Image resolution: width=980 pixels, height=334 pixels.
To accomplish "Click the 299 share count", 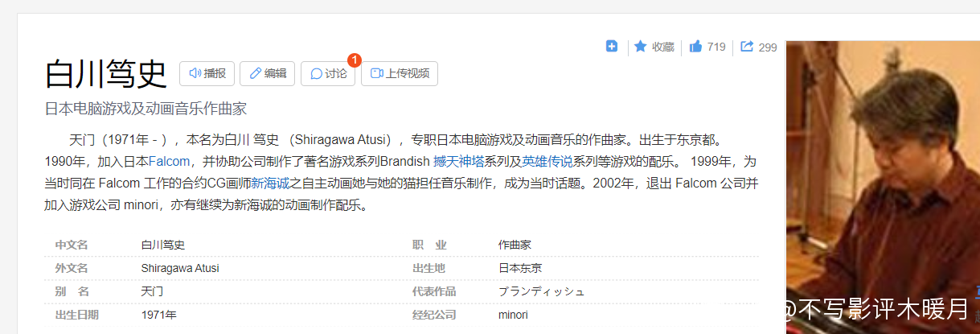I will pyautogui.click(x=768, y=47).
